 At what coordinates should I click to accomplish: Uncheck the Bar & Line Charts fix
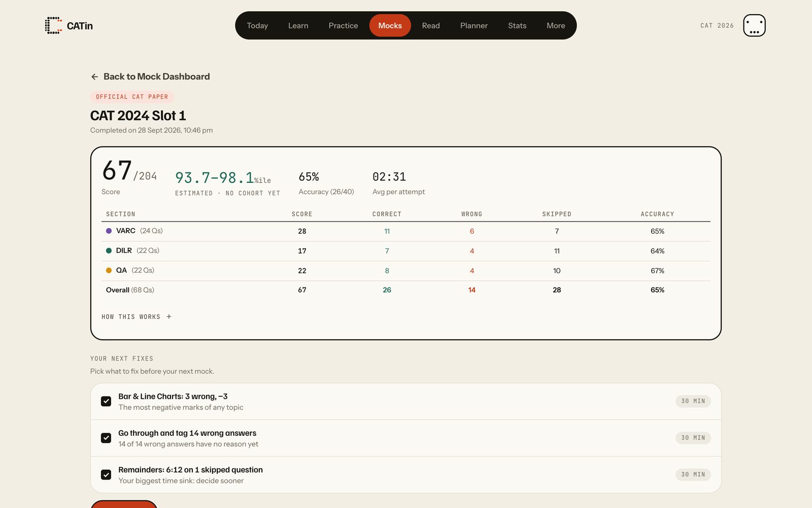coord(106,401)
